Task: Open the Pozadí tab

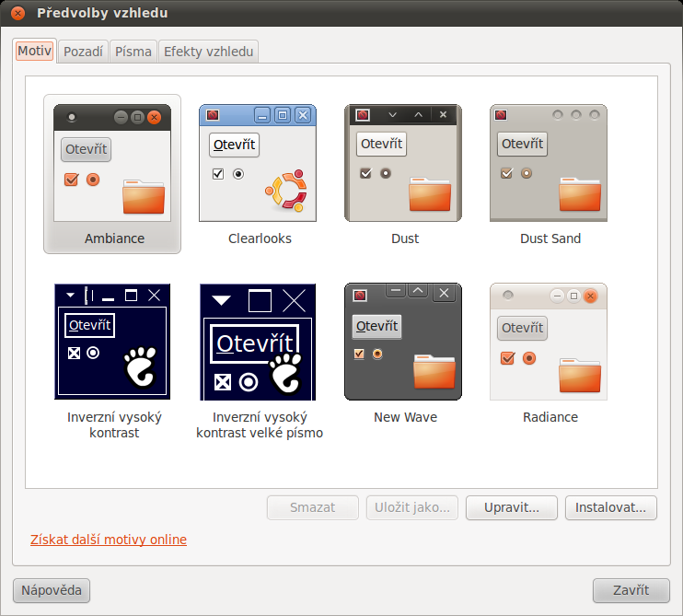Action: pyautogui.click(x=83, y=52)
